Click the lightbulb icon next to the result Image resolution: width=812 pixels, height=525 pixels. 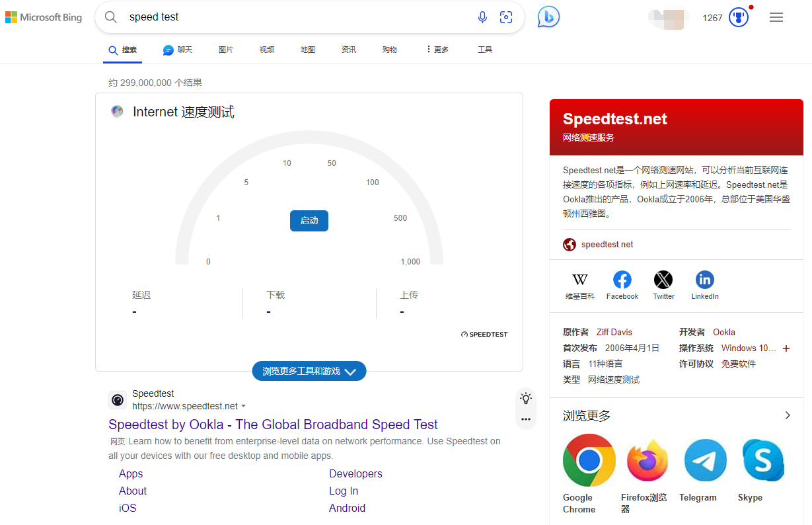[x=525, y=397]
